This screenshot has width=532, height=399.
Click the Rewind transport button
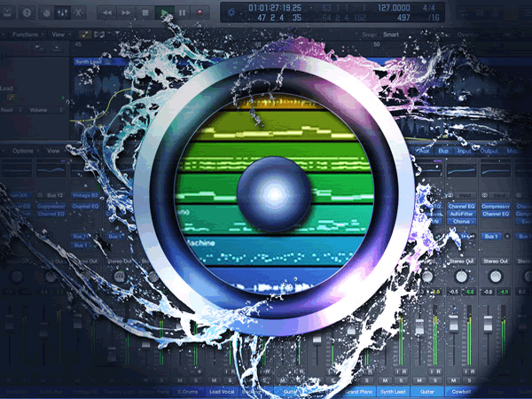[x=107, y=13]
